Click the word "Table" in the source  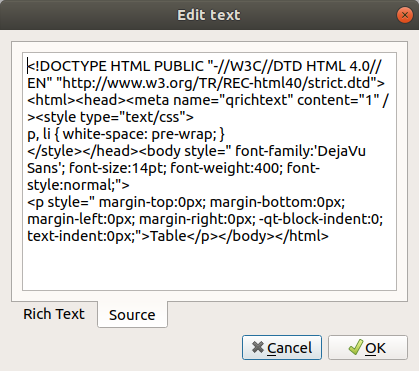pyautogui.click(x=169, y=236)
